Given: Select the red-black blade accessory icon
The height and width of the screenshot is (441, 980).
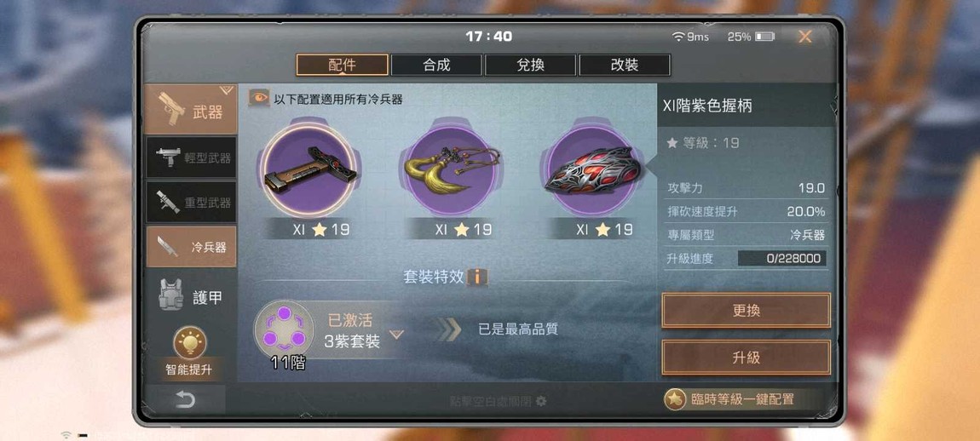Looking at the screenshot, I should coord(592,169).
